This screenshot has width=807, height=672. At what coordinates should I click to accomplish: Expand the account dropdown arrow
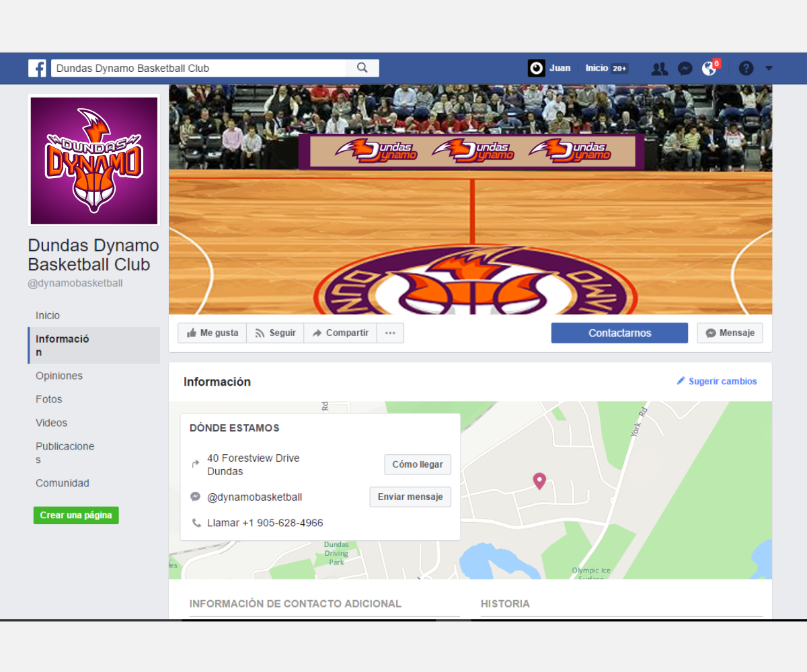[769, 68]
